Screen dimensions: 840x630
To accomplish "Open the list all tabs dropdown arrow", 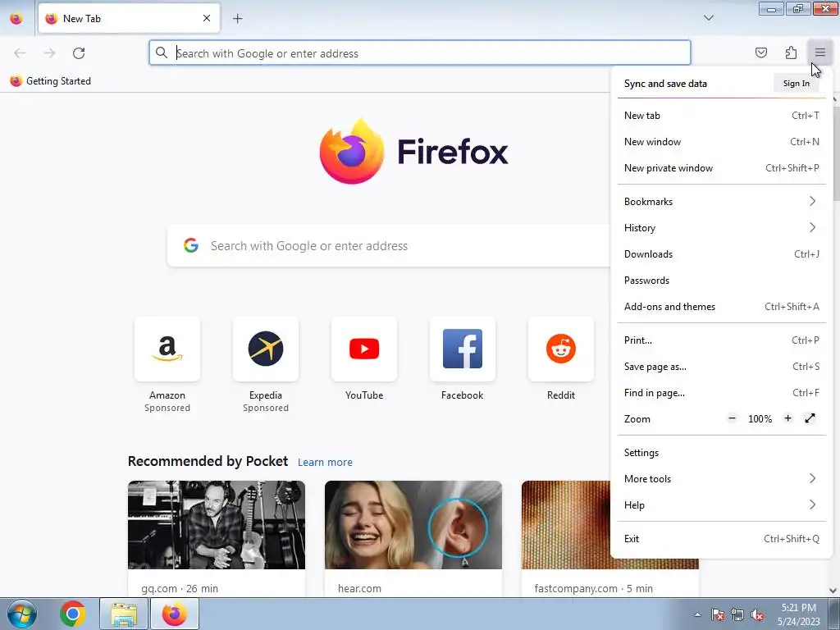I will click(708, 18).
